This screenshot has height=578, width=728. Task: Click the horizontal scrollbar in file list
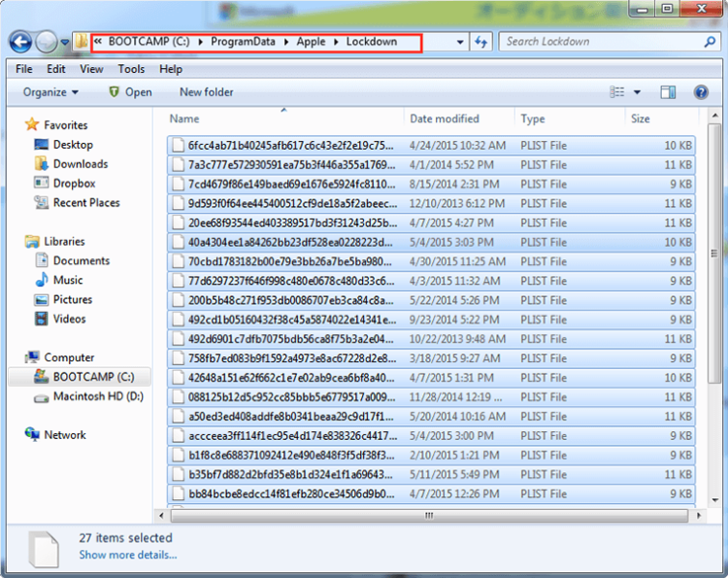pos(427,515)
